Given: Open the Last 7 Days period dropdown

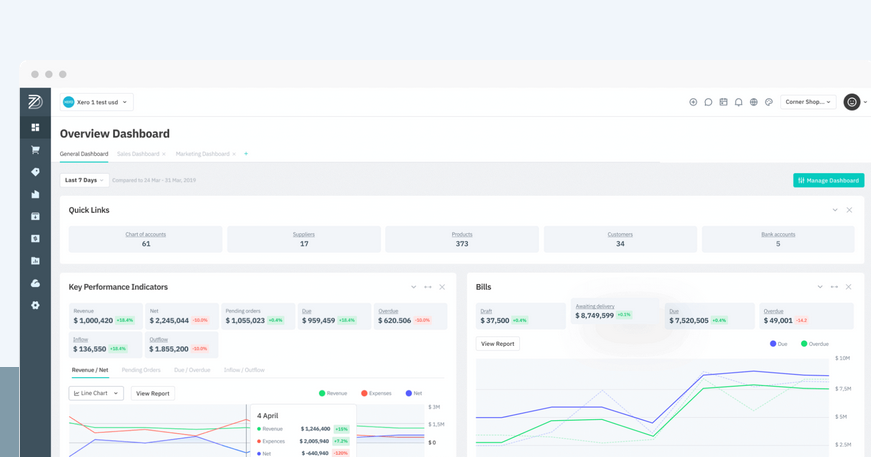Looking at the screenshot, I should point(84,180).
